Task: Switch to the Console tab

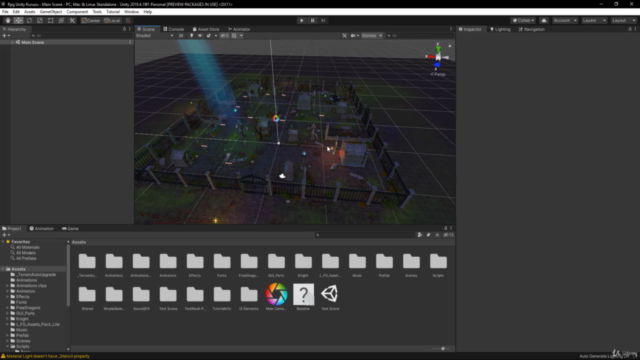Action: (x=173, y=29)
